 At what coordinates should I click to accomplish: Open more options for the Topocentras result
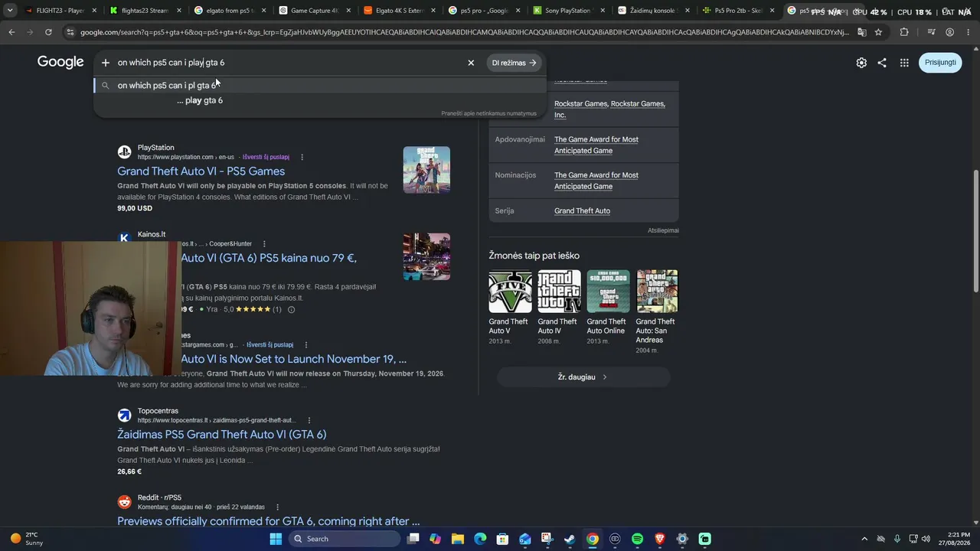[x=309, y=420]
